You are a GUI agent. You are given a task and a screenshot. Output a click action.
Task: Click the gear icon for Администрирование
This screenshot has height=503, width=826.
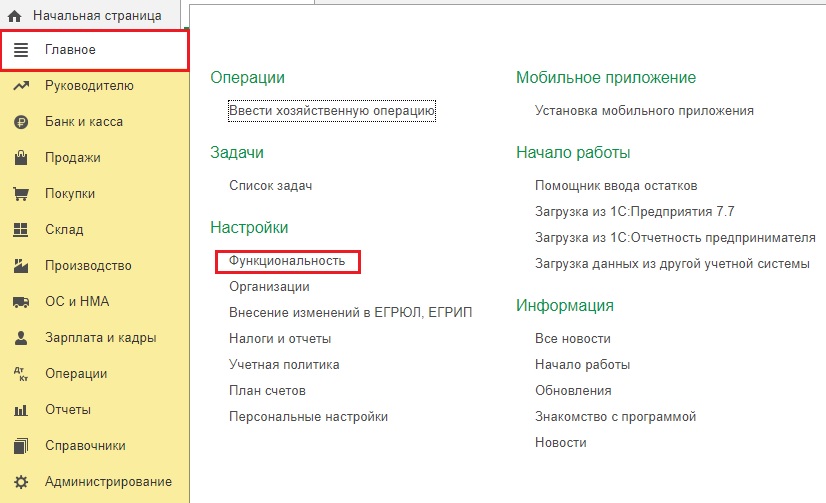point(20,482)
